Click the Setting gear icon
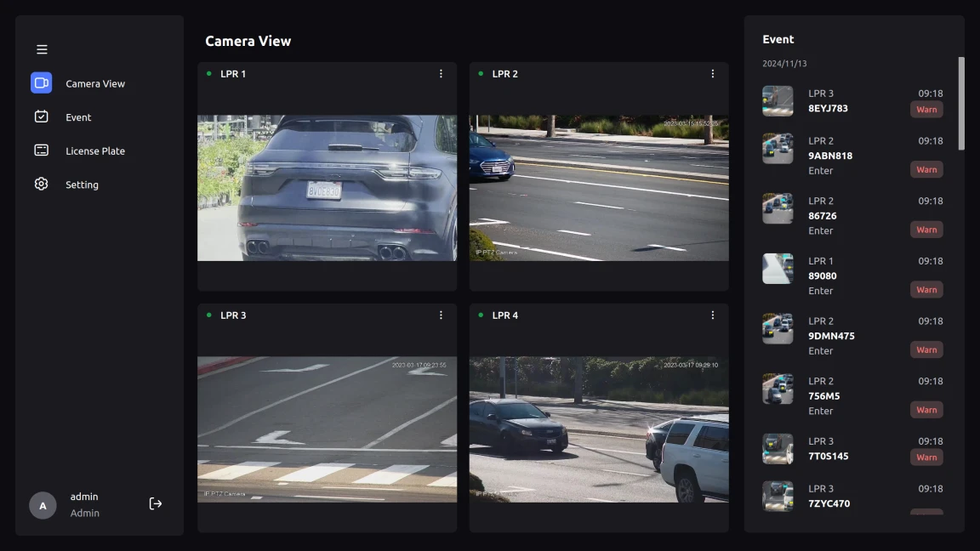This screenshot has height=551, width=980. coord(41,184)
